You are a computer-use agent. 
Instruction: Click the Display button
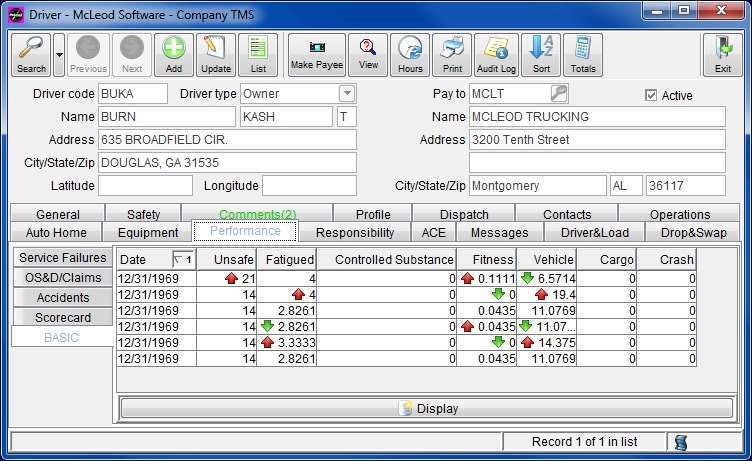tap(427, 408)
